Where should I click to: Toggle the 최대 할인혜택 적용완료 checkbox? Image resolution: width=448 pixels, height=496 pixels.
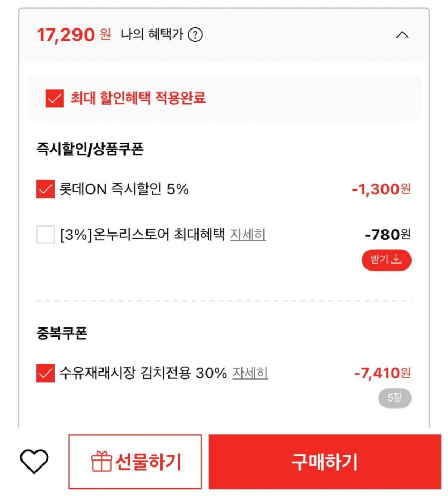(x=55, y=98)
